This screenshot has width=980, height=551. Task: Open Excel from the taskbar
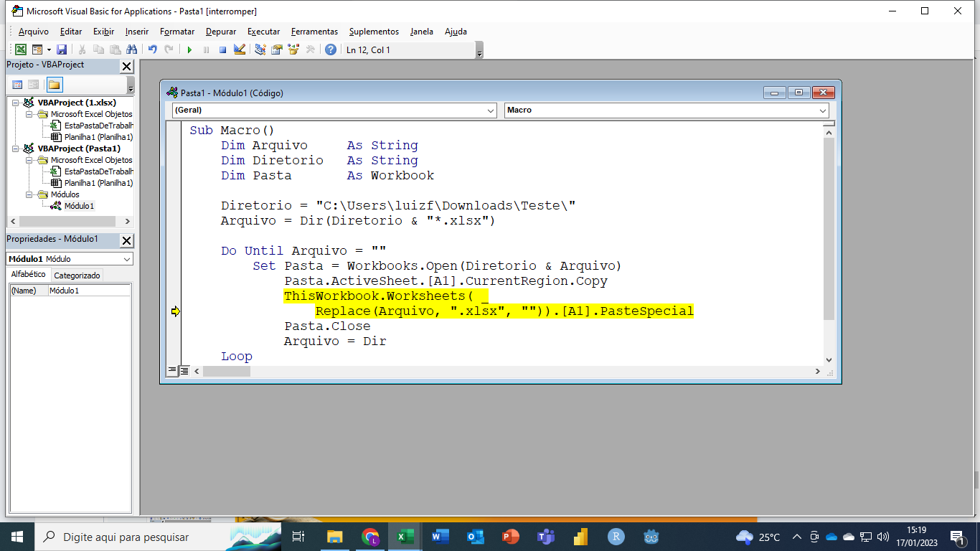405,537
